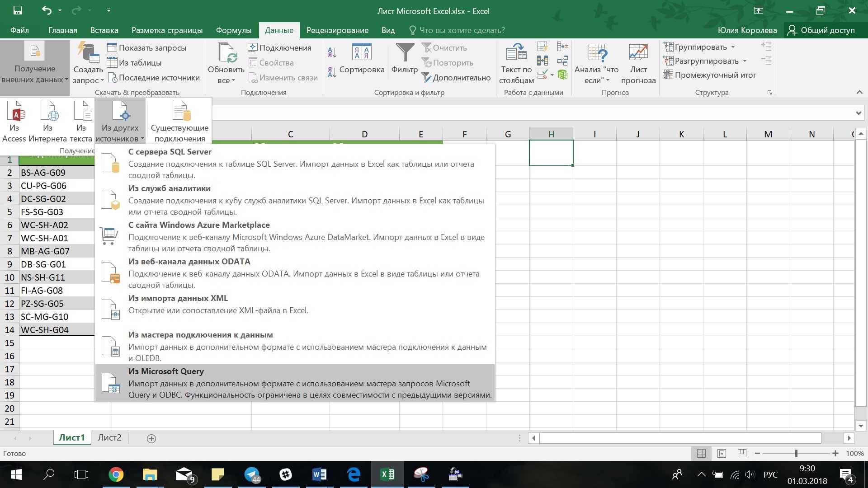Choose Windows Azure Marketplace option
Viewport: 868px width, 488px height.
point(295,236)
